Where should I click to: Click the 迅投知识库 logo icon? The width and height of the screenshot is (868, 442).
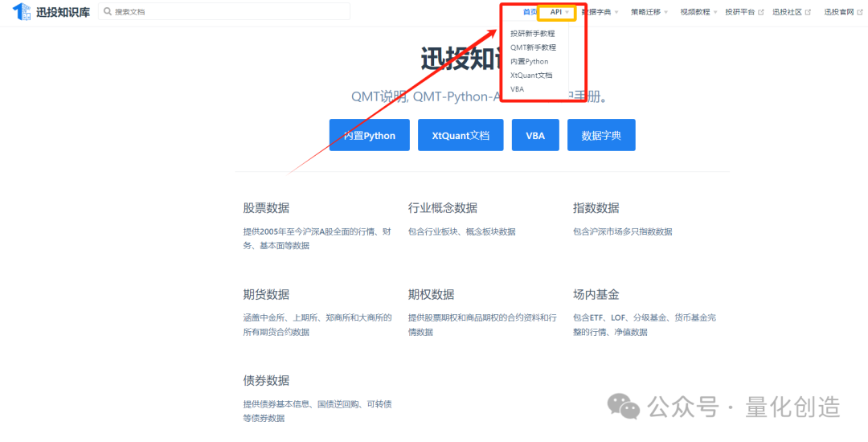point(22,11)
